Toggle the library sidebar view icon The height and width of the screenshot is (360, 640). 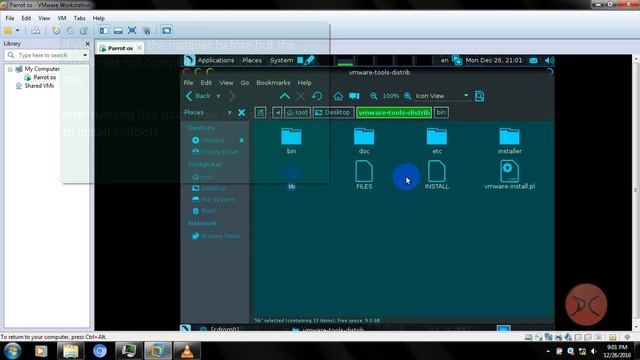click(x=104, y=31)
